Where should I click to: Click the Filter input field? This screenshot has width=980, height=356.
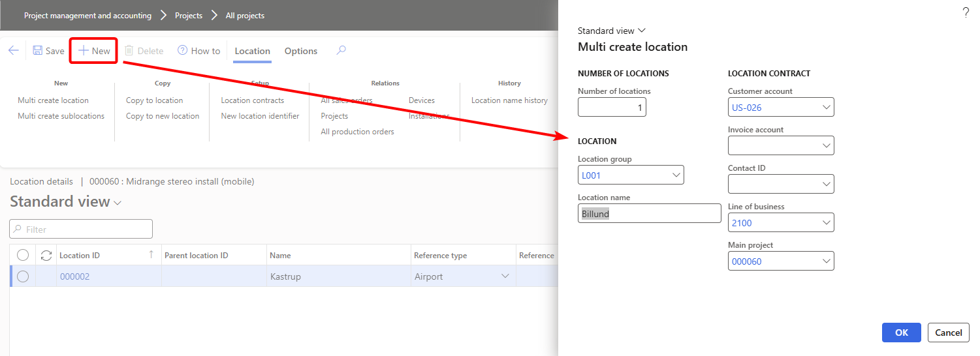tap(81, 229)
